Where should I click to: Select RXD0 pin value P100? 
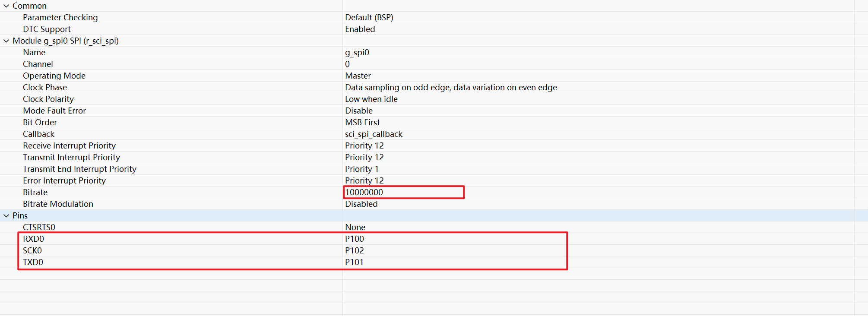pyautogui.click(x=355, y=239)
